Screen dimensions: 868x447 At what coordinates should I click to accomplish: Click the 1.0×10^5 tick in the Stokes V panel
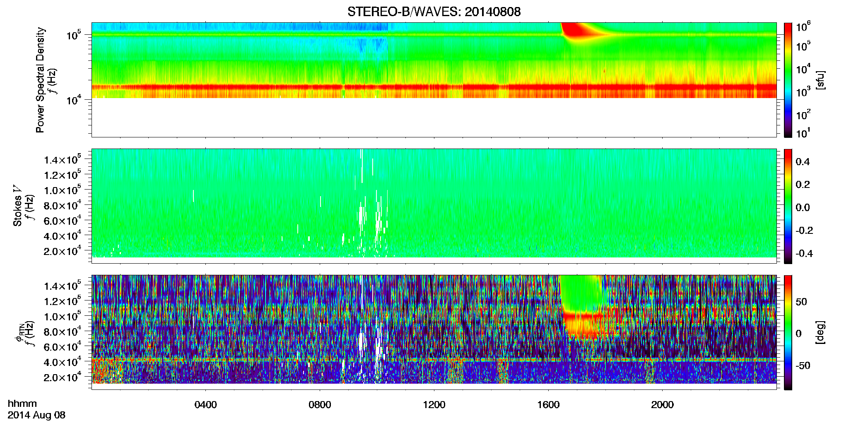click(62, 190)
